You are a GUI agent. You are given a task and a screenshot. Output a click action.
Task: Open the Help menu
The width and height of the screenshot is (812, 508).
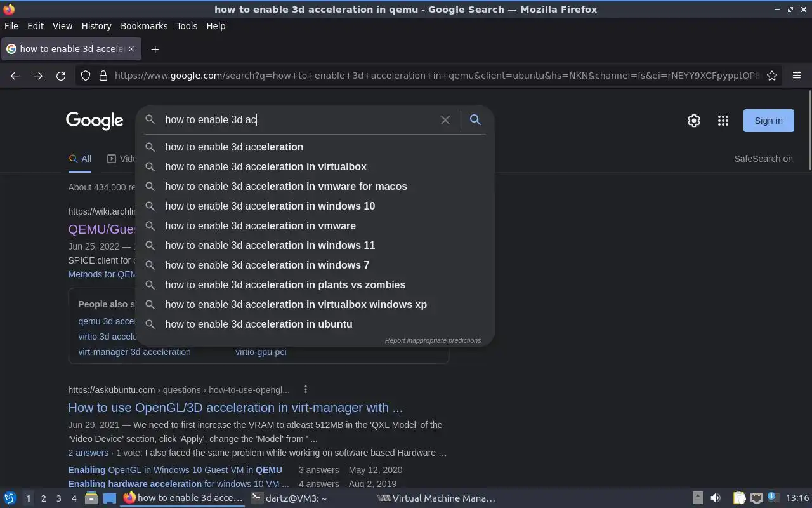point(216,26)
